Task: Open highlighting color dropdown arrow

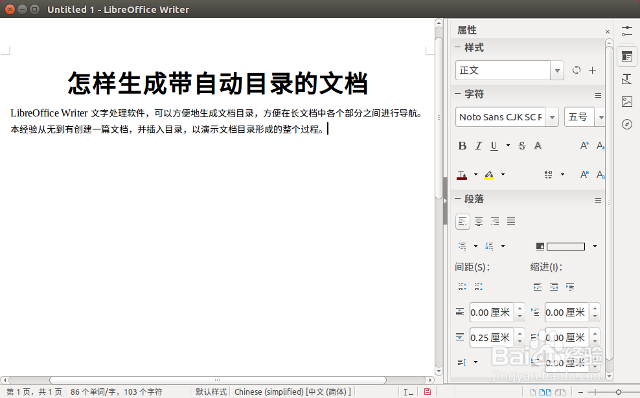Action: coord(503,175)
